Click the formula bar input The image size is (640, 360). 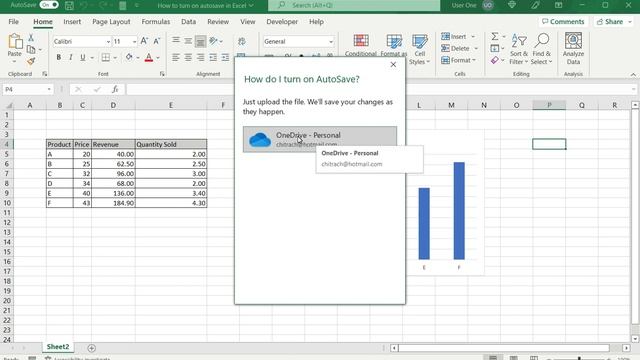point(381,89)
